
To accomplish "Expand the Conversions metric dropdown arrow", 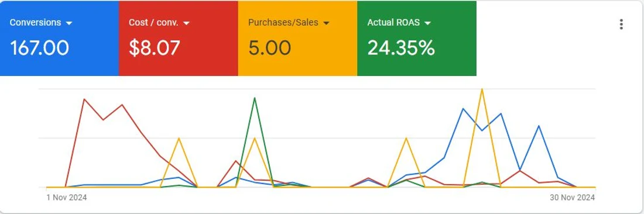I will [69, 23].
